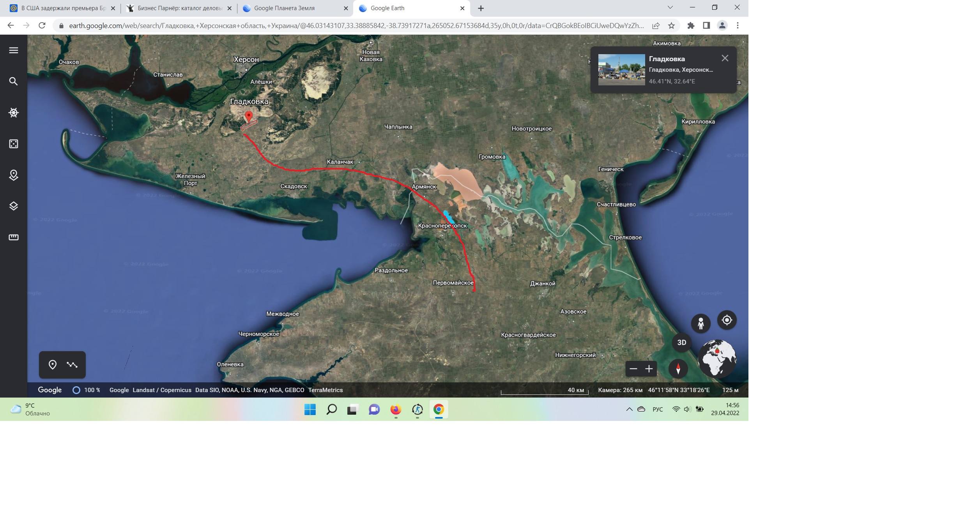Click Херсон city label on map
Image resolution: width=980 pixels, height=509 pixels.
coord(246,60)
